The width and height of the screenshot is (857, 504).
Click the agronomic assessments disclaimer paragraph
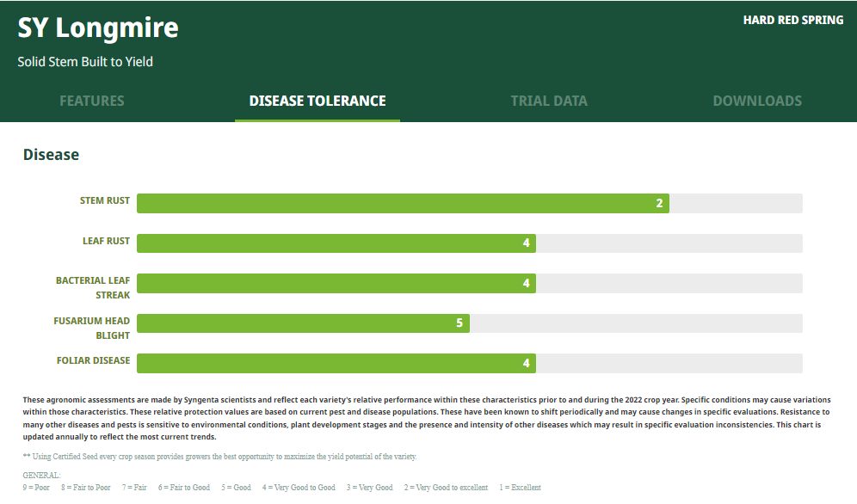[x=427, y=418]
